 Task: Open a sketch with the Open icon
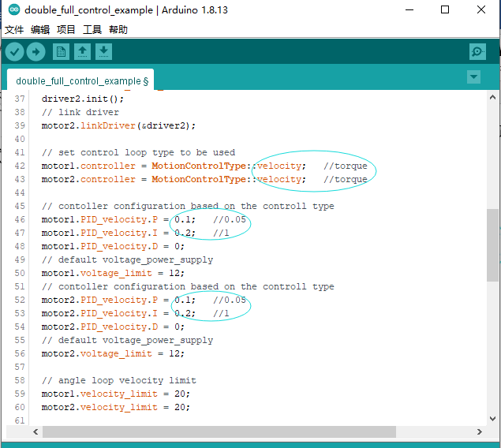tap(82, 52)
